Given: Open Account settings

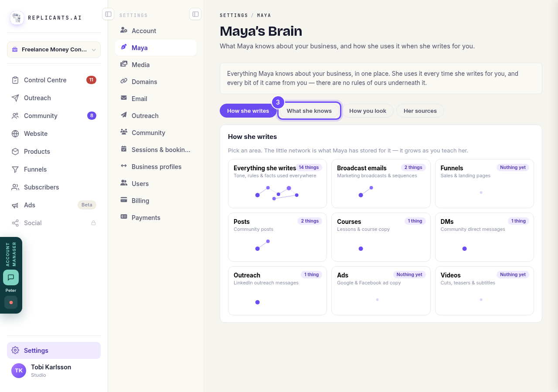Looking at the screenshot, I should (156, 31).
